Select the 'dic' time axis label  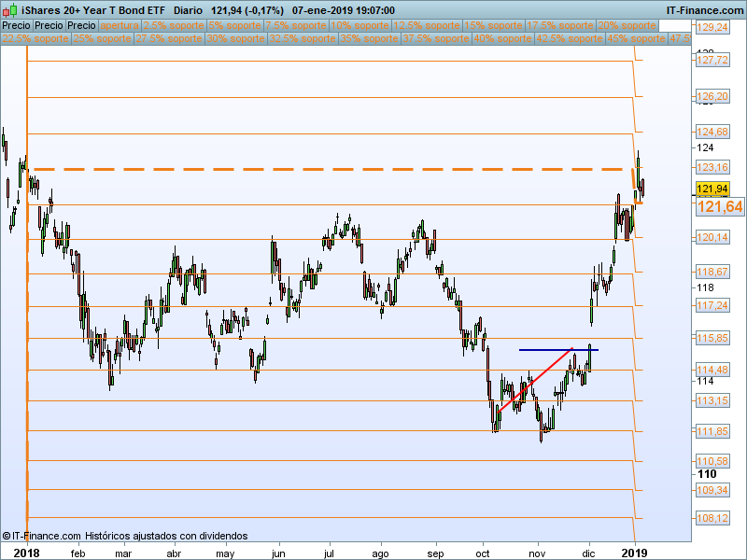point(589,553)
